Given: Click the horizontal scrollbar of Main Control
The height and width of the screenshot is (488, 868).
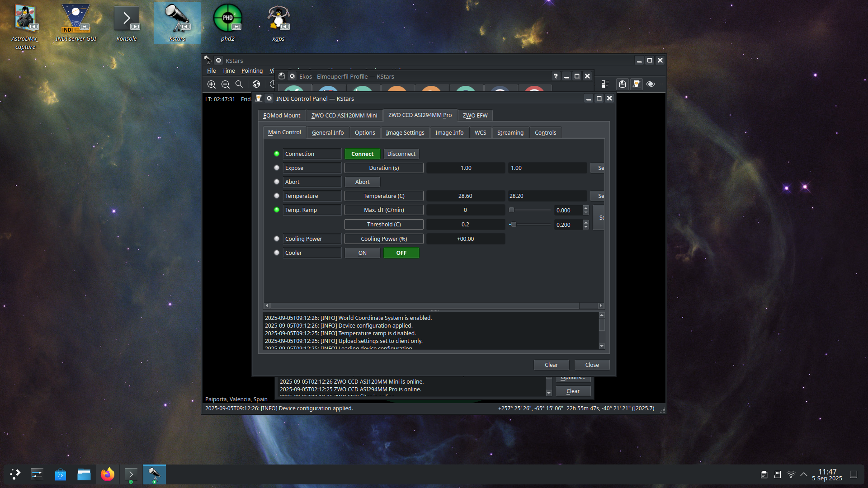Looking at the screenshot, I should [x=424, y=305].
